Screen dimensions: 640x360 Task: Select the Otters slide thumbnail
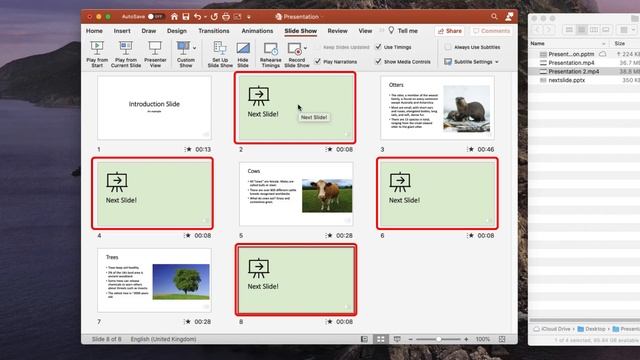[437, 108]
